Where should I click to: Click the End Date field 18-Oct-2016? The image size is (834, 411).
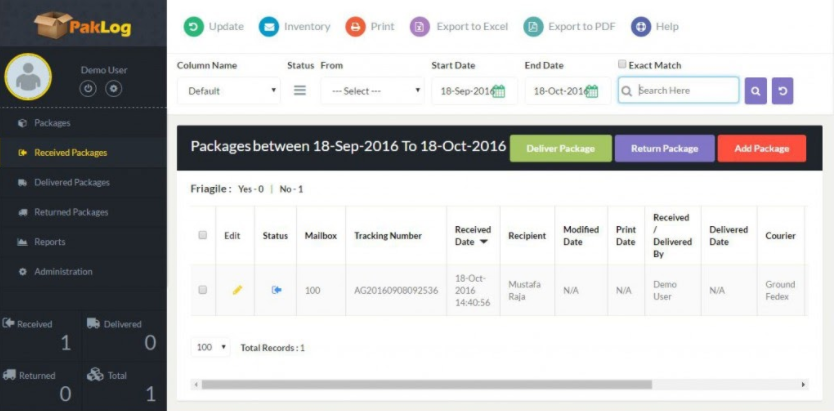(568, 91)
